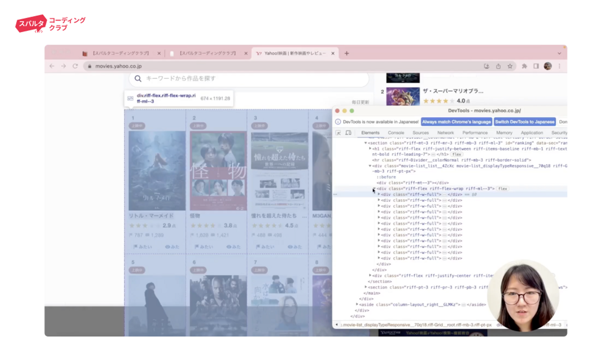Open the Network panel tab

tap(445, 133)
